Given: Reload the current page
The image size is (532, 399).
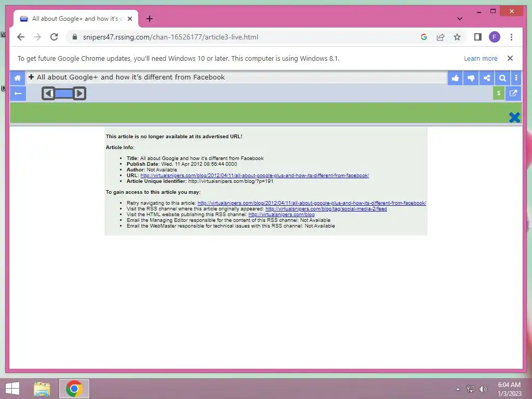Looking at the screenshot, I should (x=54, y=37).
